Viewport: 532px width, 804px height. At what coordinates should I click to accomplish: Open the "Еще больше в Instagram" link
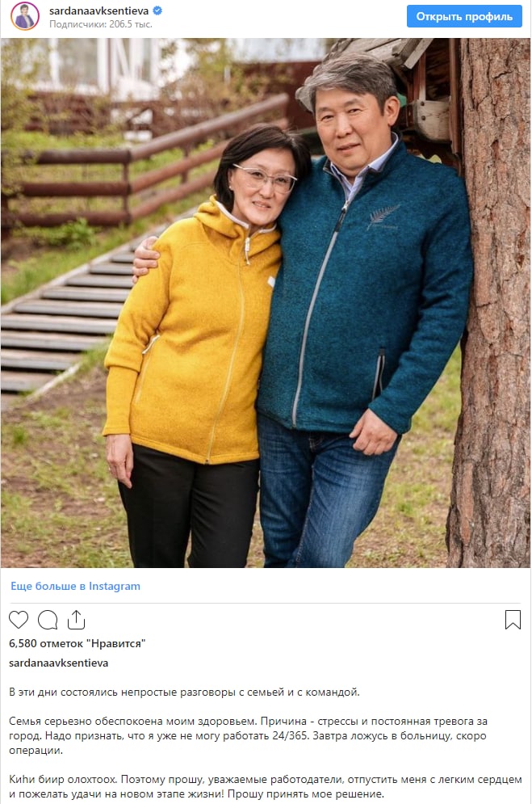click(75, 586)
